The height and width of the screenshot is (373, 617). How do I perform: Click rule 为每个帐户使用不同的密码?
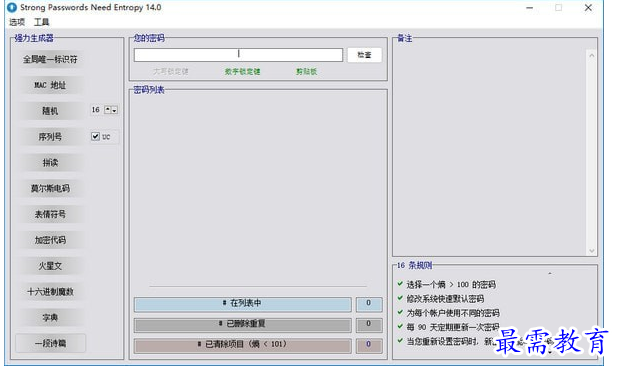click(x=453, y=313)
